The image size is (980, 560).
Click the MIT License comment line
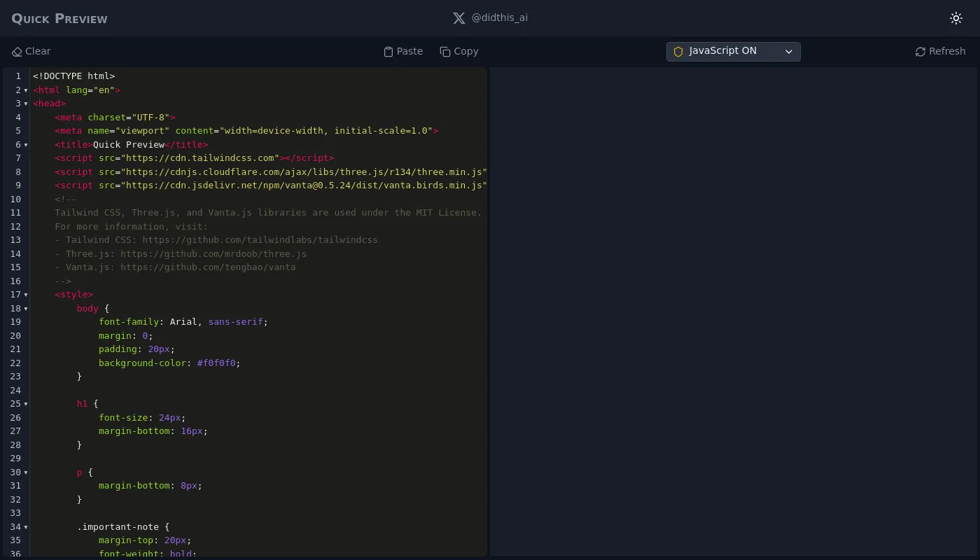pos(268,213)
